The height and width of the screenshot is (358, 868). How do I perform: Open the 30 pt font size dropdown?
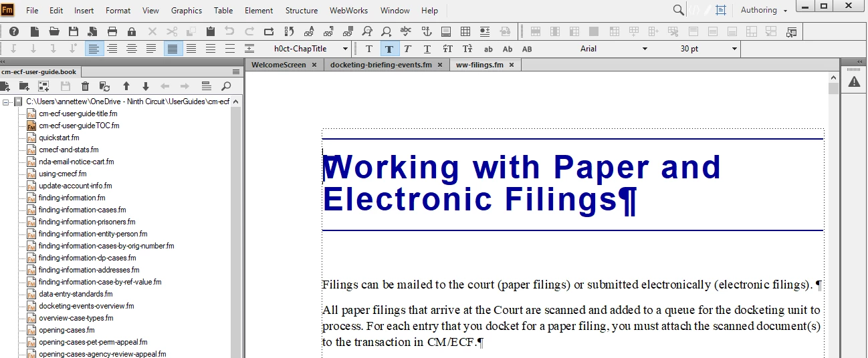point(734,49)
